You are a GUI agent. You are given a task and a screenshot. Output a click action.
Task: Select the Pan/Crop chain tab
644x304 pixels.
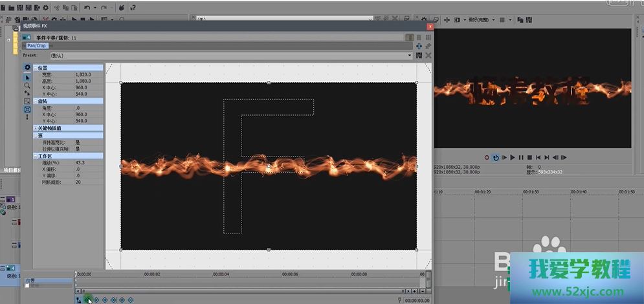36,46
